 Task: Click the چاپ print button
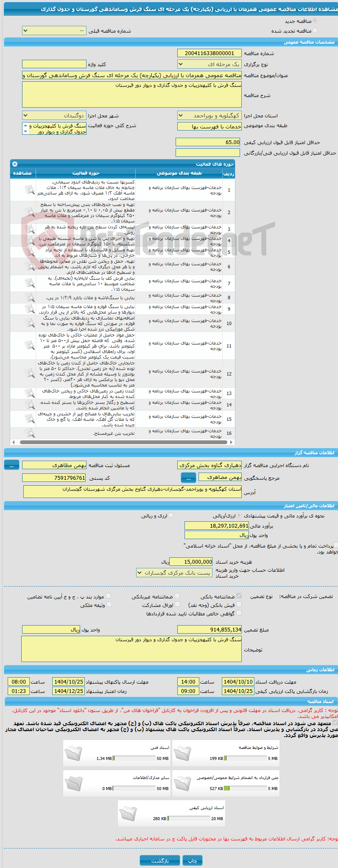pos(193,860)
